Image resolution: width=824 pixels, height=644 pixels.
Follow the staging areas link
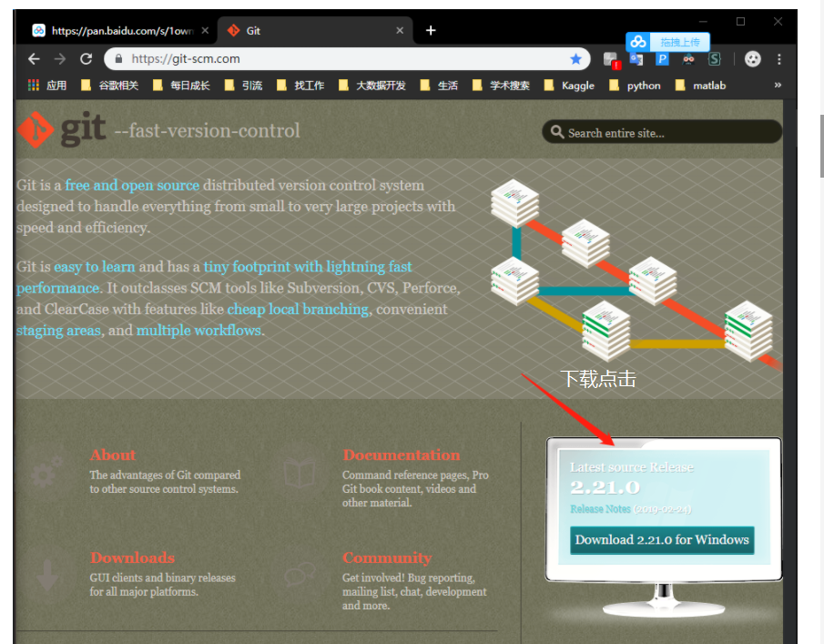click(58, 330)
